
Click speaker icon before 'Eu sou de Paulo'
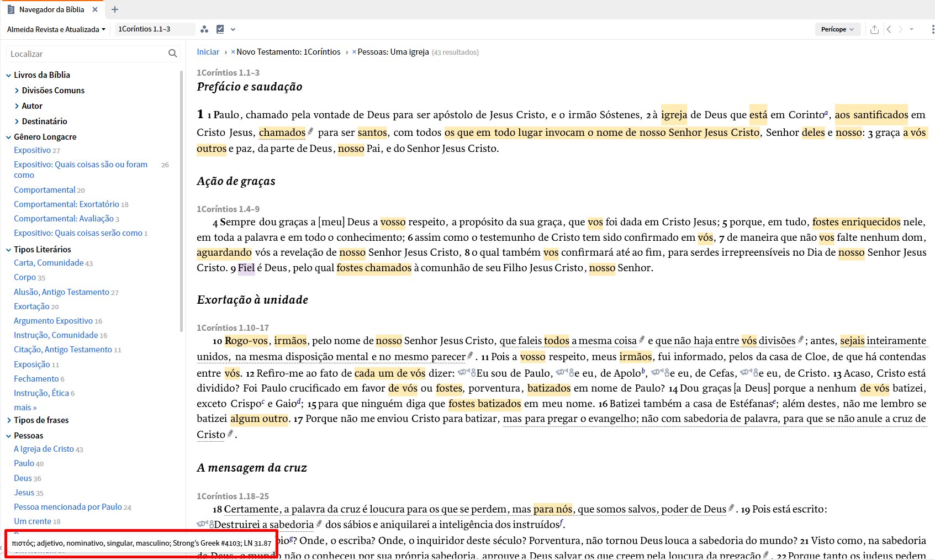[467, 373]
